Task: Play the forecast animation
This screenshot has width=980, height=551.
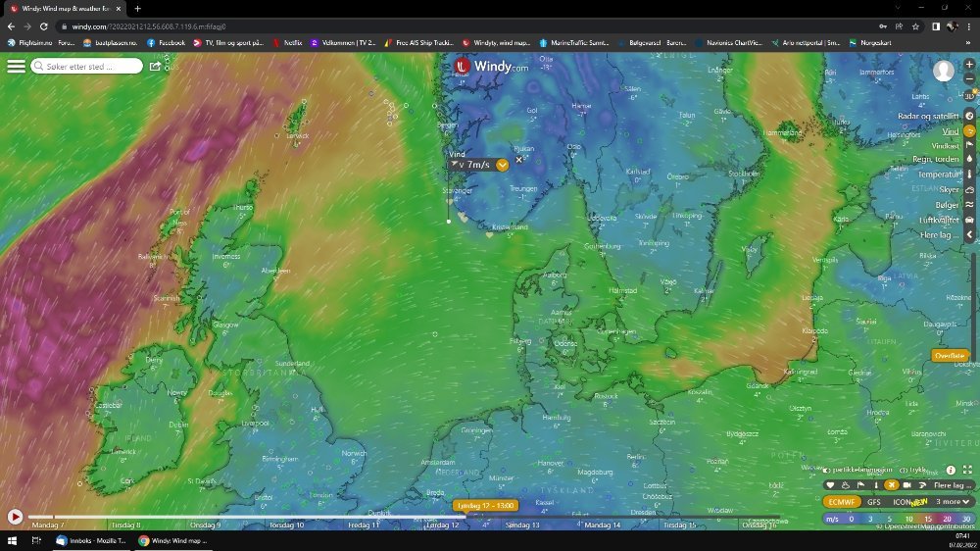Action: (15, 517)
